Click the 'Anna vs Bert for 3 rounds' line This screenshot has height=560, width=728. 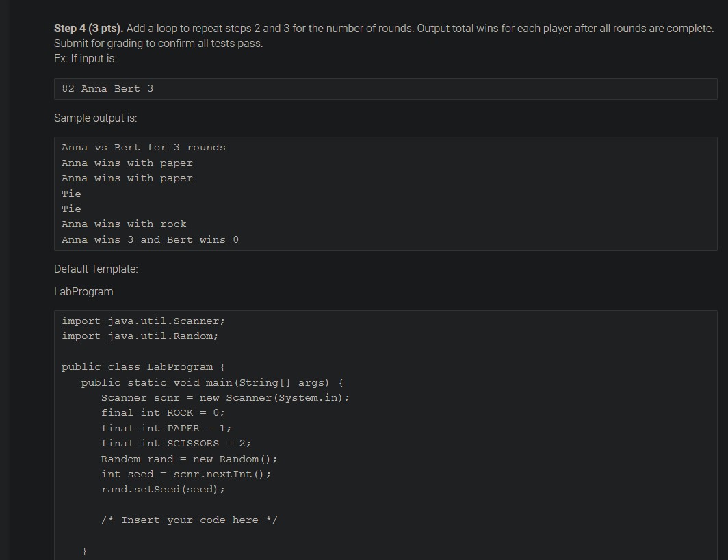144,148
